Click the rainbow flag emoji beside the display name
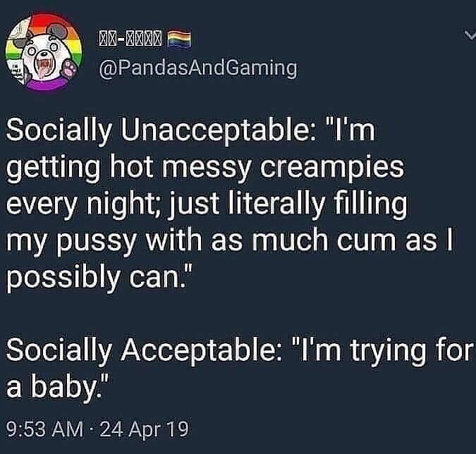476x454 pixels. (x=179, y=39)
